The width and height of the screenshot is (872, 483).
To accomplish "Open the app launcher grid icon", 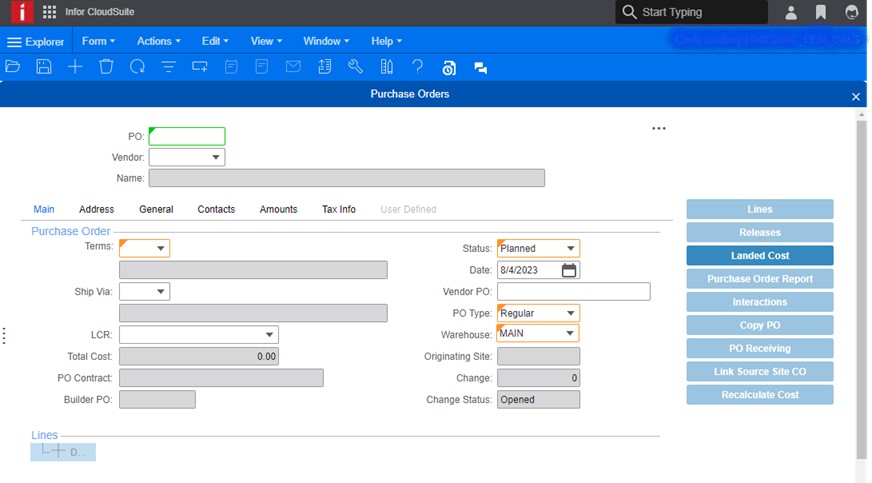I will tap(49, 12).
